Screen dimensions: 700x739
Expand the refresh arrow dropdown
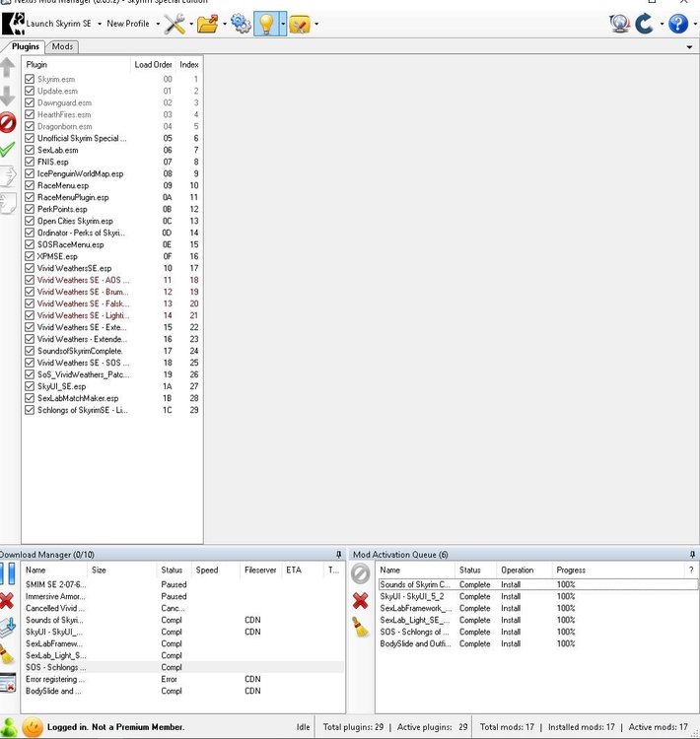pos(662,24)
